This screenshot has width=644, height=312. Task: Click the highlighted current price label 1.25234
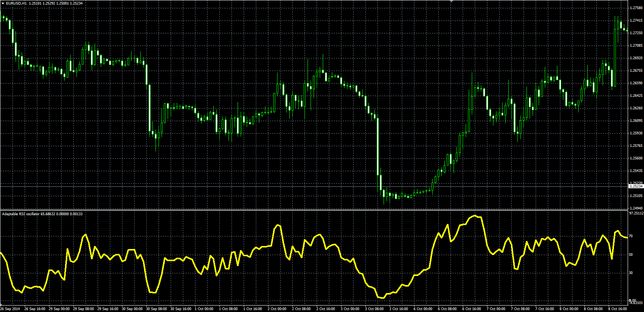pyautogui.click(x=636, y=186)
